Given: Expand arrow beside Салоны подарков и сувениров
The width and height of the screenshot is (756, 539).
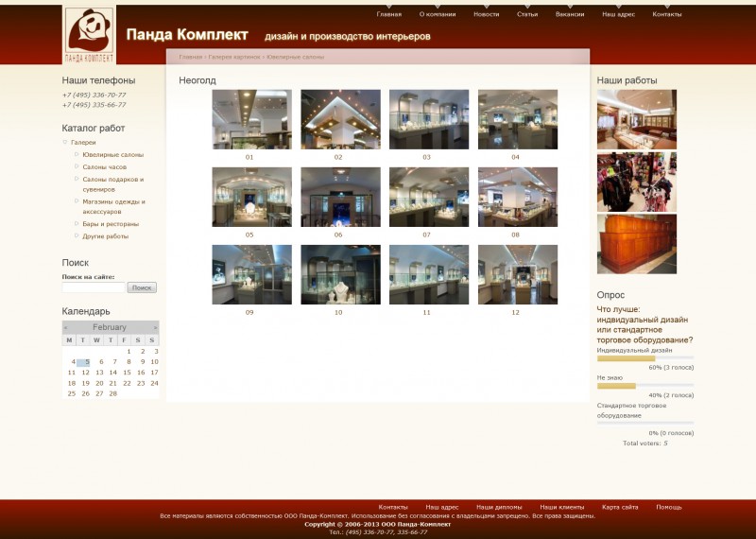Looking at the screenshot, I should 77,179.
